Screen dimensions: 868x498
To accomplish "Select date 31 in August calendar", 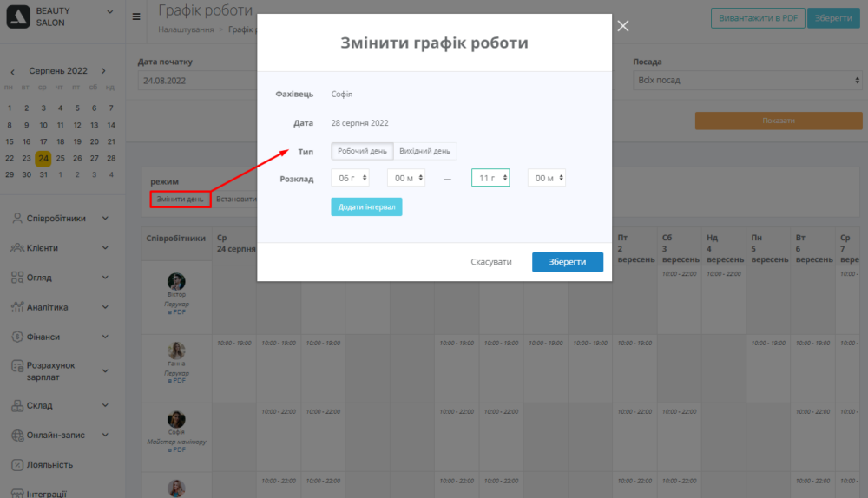I will [x=43, y=175].
